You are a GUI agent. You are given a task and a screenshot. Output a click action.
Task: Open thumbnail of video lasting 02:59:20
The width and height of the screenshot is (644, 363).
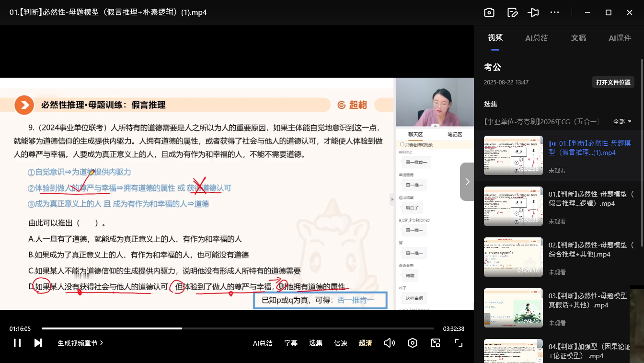point(513,308)
